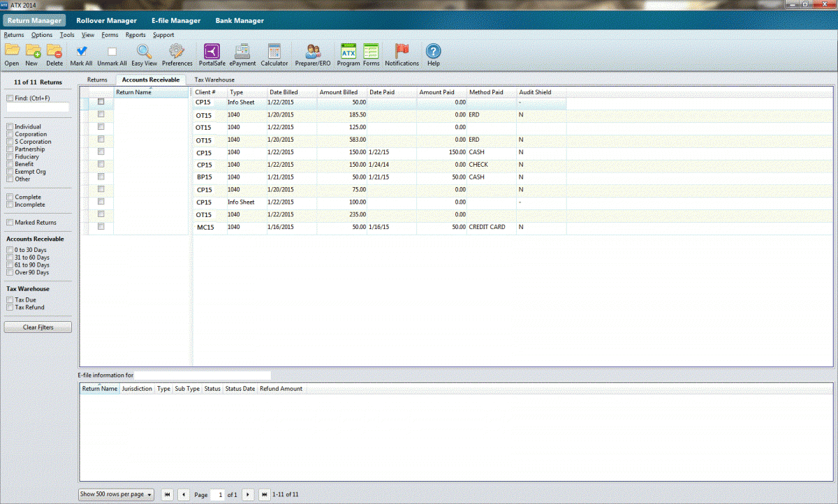Click the ATX Program update icon
Image resolution: width=838 pixels, height=504 pixels.
point(348,51)
